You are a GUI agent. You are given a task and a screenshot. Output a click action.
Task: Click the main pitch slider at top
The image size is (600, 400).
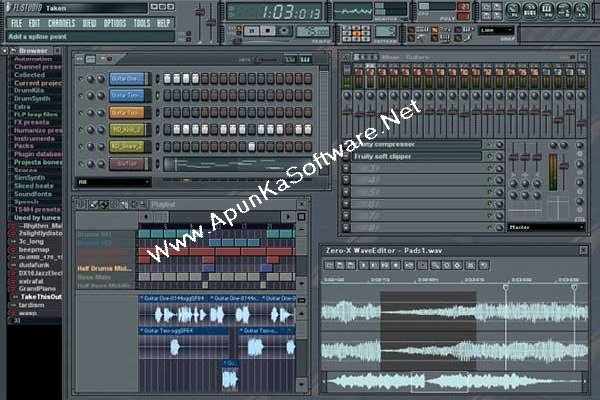tap(211, 23)
